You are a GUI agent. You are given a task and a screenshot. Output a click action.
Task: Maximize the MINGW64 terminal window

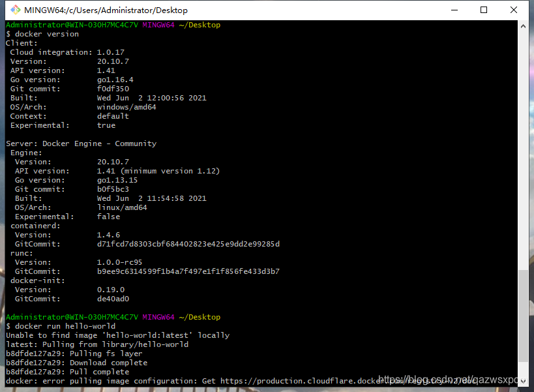[484, 10]
